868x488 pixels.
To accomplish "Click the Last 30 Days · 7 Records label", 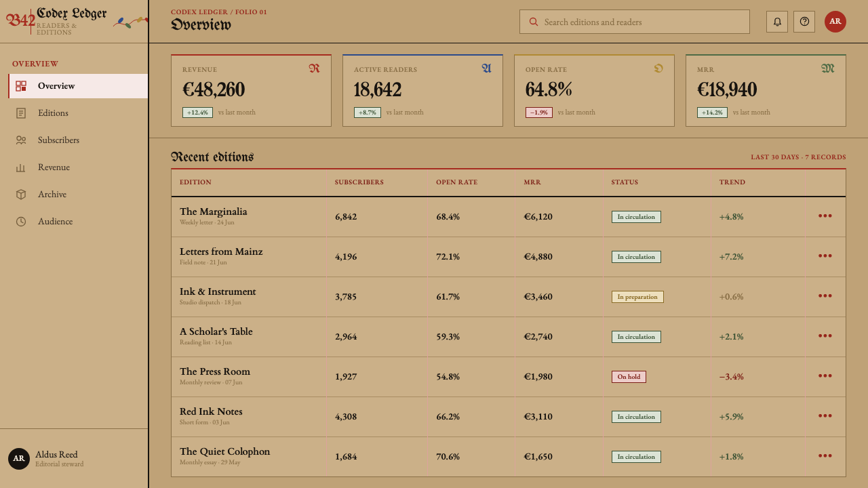I will point(798,157).
